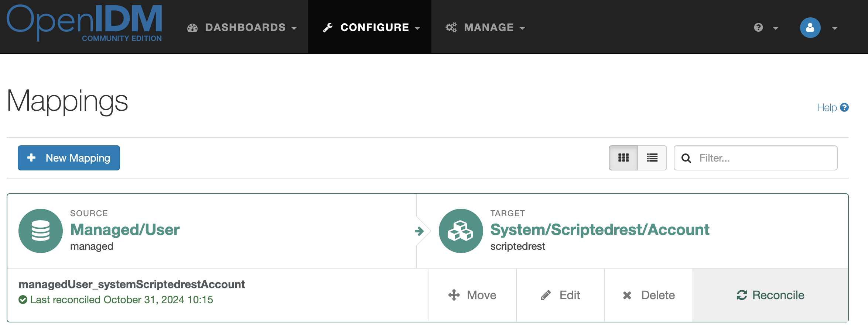Click the 'scriptedrest' subtitle under target
Viewport: 868px width, 332px height.
tap(517, 246)
